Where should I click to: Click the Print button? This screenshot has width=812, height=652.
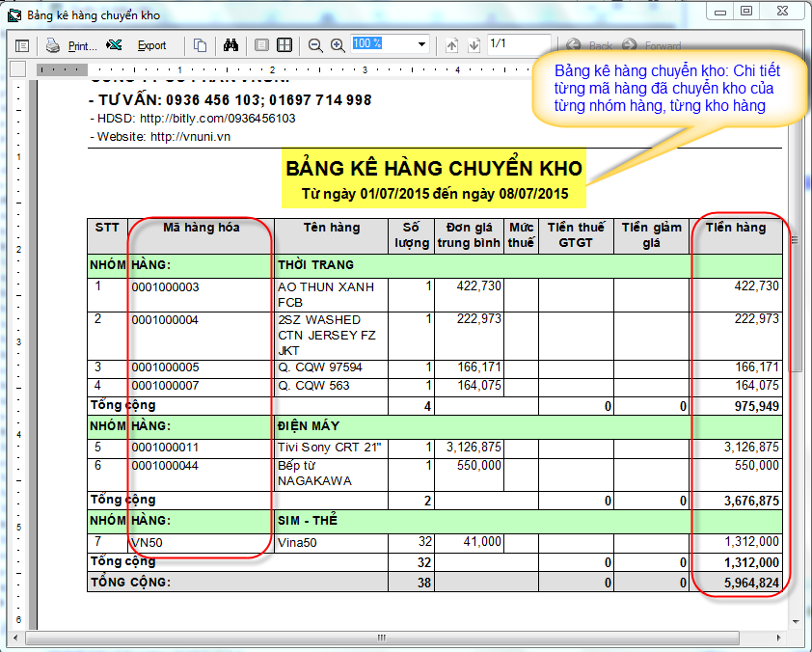(72, 45)
